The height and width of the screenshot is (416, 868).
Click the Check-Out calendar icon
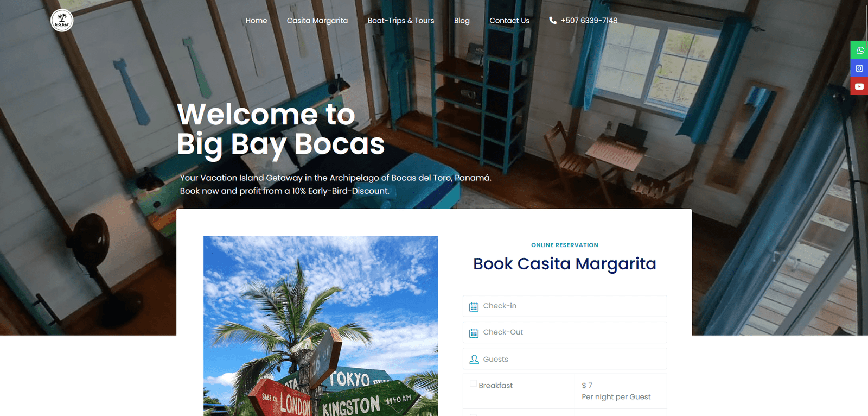(x=474, y=333)
